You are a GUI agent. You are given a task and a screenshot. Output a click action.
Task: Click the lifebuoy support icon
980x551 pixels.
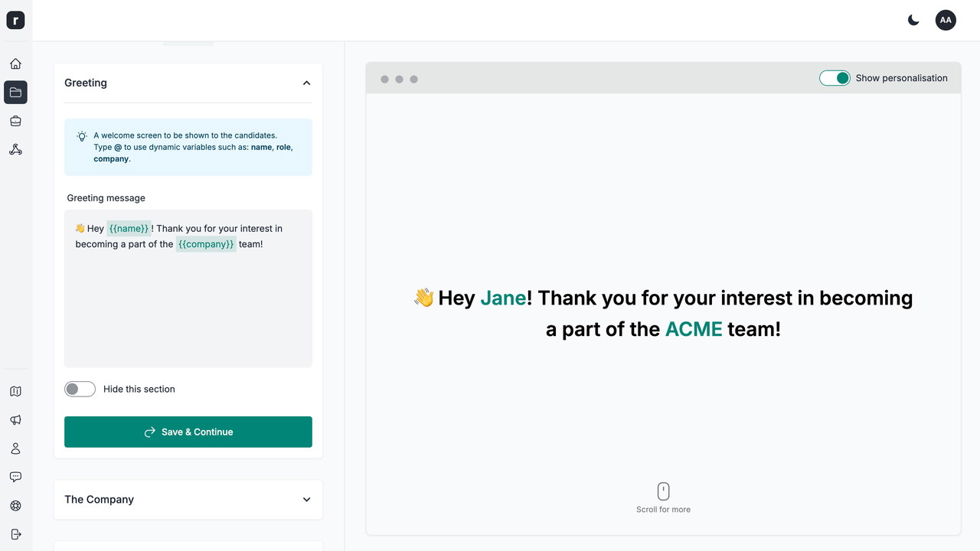tap(15, 505)
